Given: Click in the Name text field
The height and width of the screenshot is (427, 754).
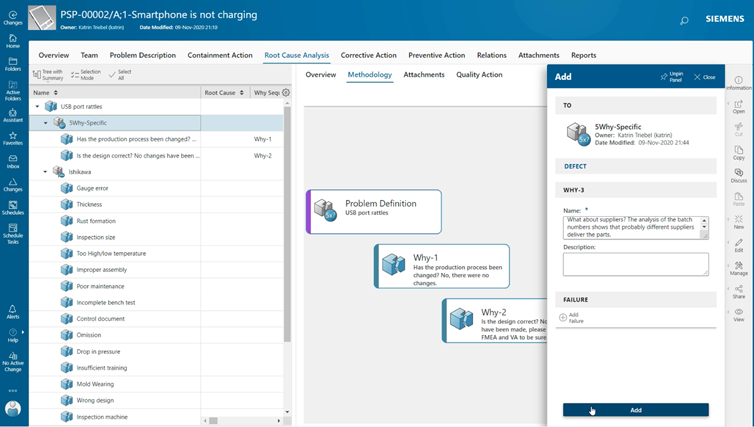Looking at the screenshot, I should coord(636,227).
